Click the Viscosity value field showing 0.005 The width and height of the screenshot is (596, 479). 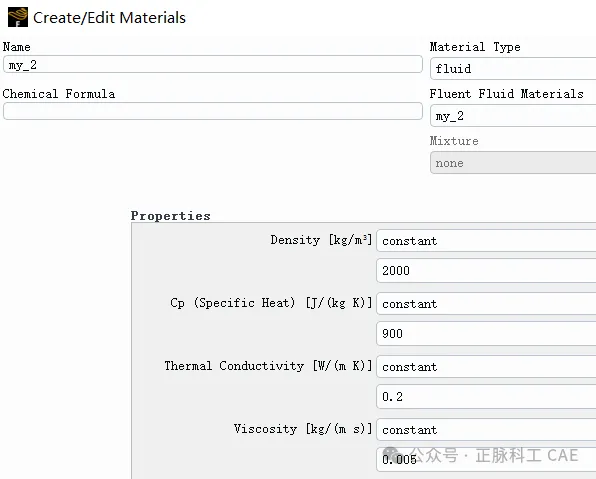[486, 460]
